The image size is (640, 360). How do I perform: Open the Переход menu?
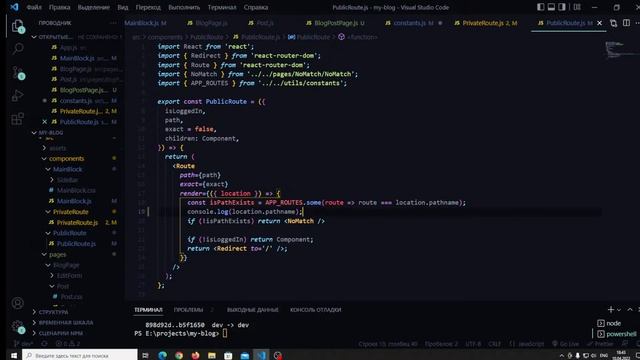(148, 7)
